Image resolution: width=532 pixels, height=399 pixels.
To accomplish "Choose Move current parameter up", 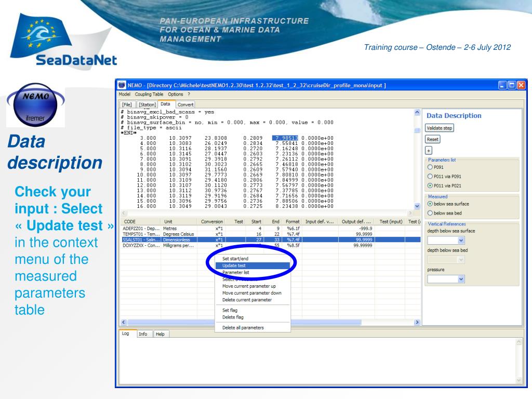I will tap(252, 286).
